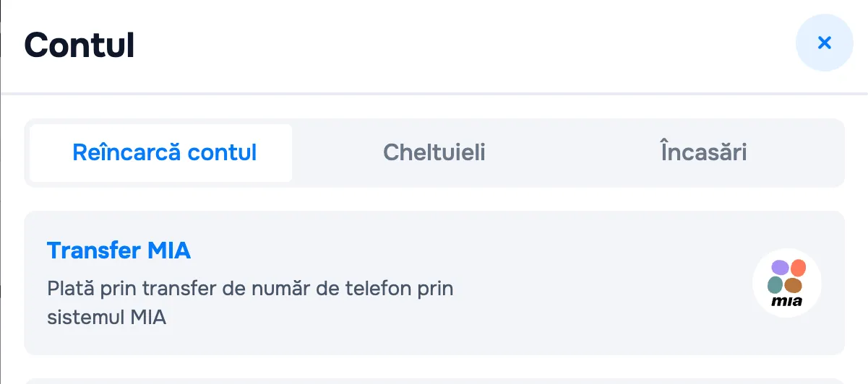Click the brown dot in MIA logo
Screen dimensions: 868x384
point(794,285)
